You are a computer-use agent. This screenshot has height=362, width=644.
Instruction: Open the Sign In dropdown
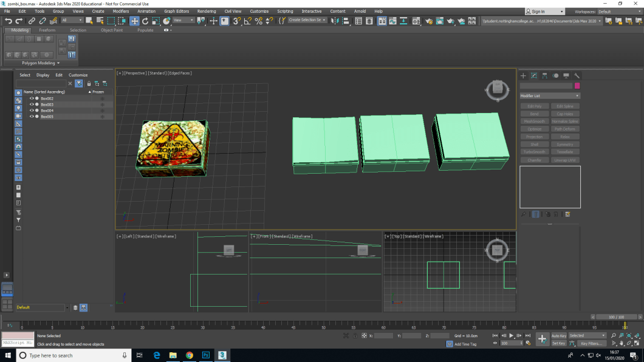pyautogui.click(x=544, y=12)
